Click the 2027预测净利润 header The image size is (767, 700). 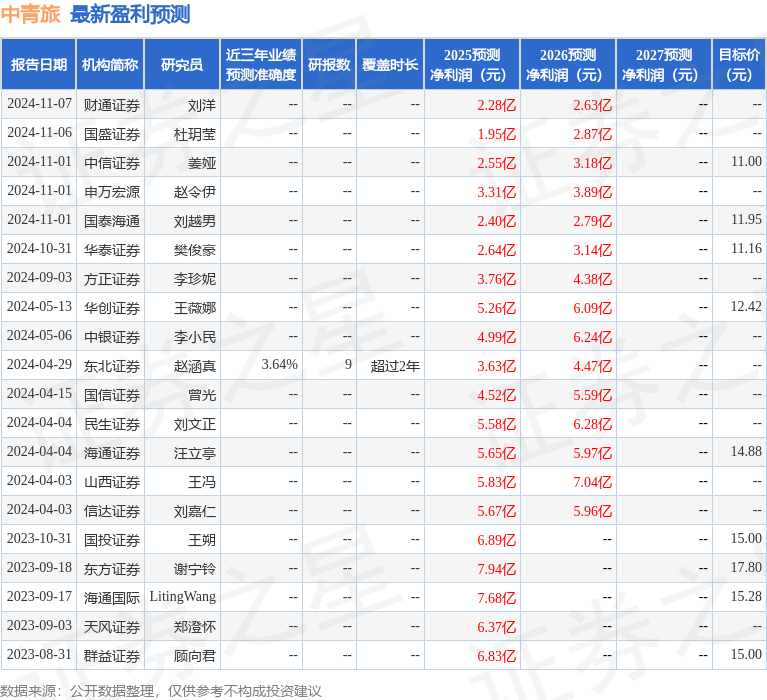tap(664, 65)
